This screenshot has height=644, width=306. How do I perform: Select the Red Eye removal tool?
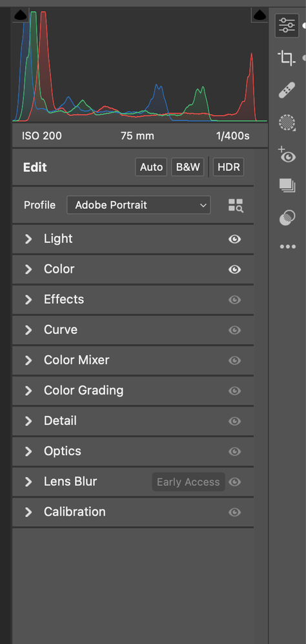(x=287, y=155)
